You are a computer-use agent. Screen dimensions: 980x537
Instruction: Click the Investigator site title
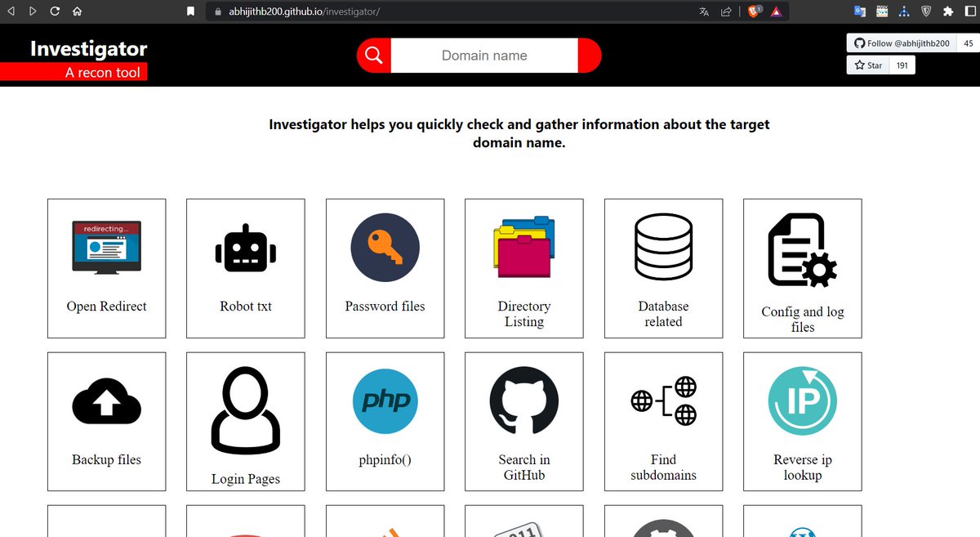click(x=89, y=49)
